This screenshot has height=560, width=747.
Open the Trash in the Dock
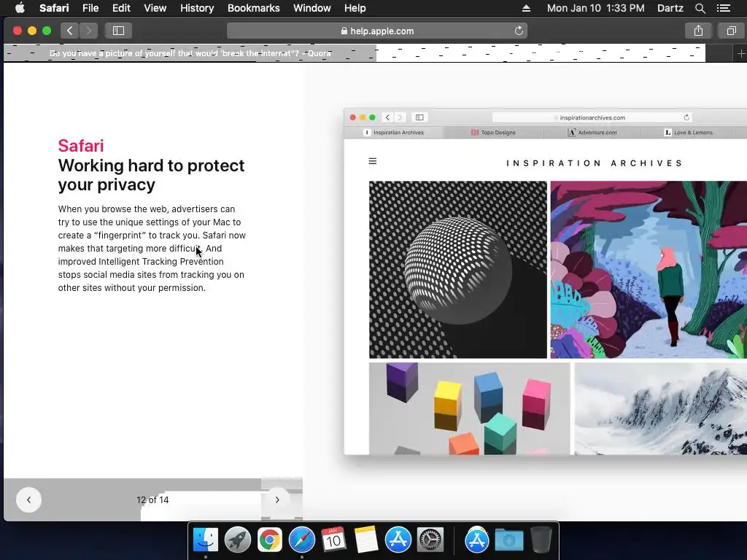[x=541, y=540]
